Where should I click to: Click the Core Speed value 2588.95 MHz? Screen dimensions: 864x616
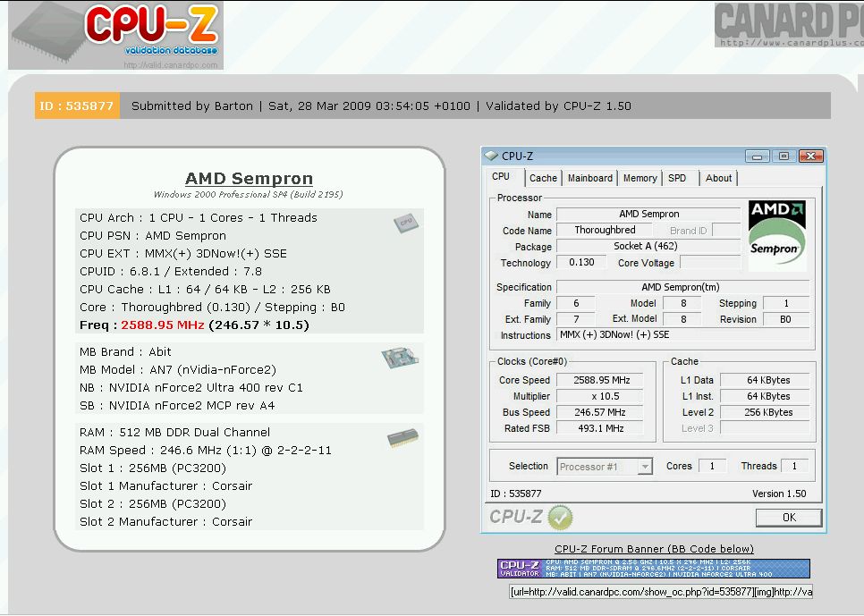601,380
